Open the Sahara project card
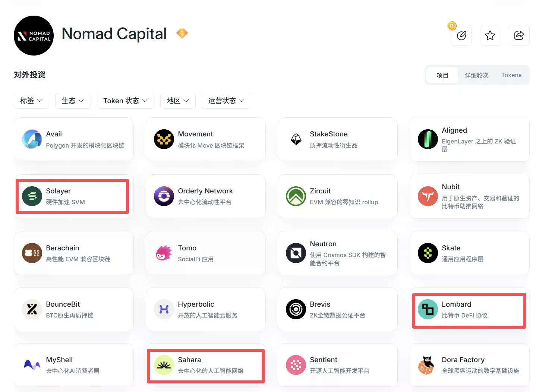This screenshot has height=392, width=536. 206,365
